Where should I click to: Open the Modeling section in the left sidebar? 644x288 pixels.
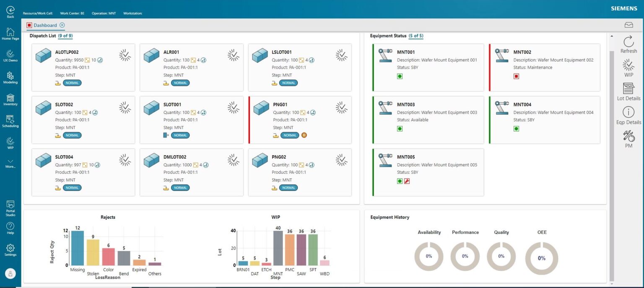click(10, 77)
